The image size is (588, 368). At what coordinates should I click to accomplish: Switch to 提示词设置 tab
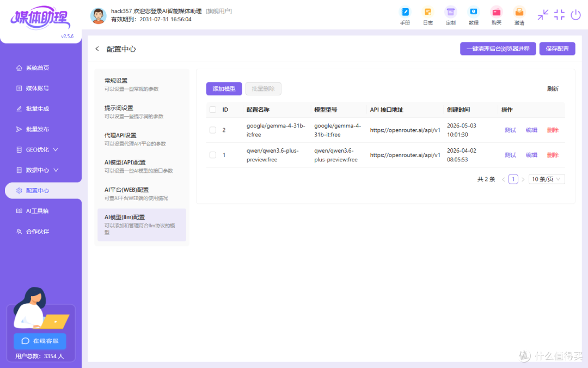pos(142,112)
